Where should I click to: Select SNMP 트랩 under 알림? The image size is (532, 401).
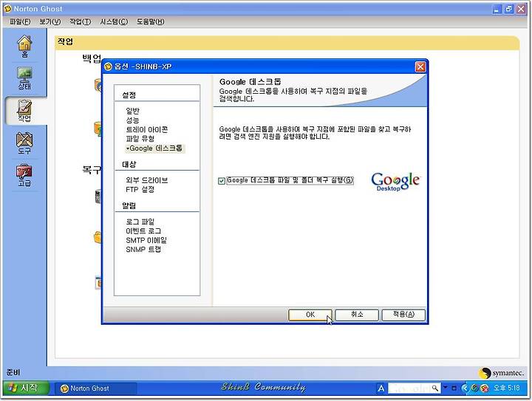coord(143,249)
